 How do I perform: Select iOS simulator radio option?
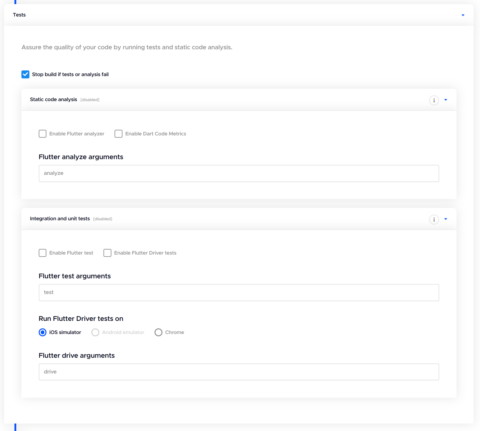tap(42, 332)
